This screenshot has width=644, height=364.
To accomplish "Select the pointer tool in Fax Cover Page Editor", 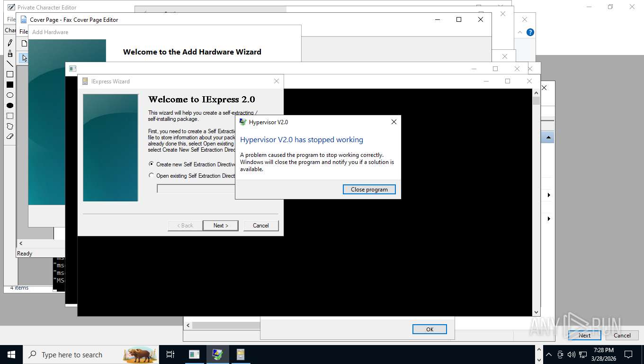I will tap(24, 58).
